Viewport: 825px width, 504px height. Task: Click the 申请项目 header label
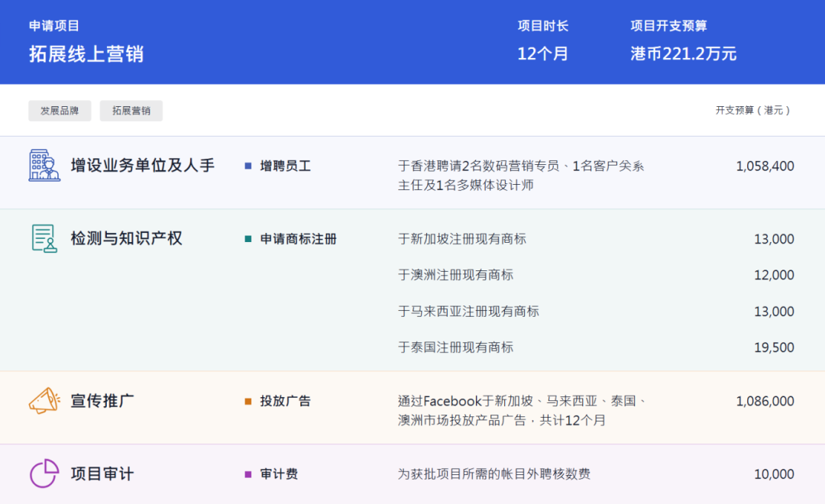[x=54, y=26]
